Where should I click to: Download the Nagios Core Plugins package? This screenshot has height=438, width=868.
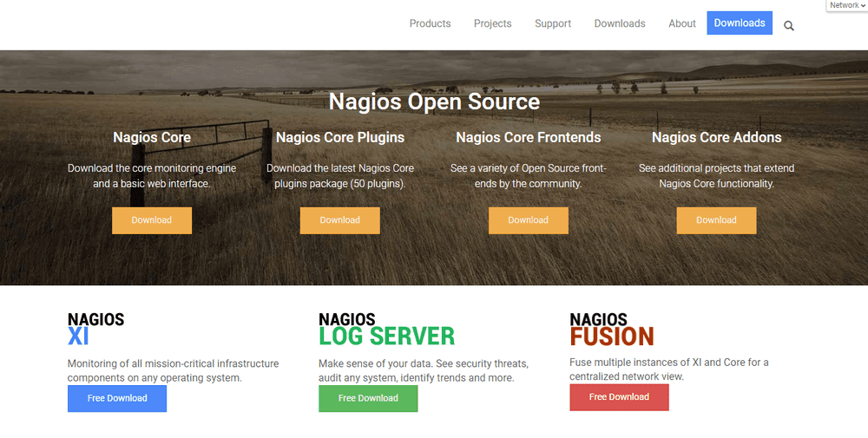coord(340,220)
